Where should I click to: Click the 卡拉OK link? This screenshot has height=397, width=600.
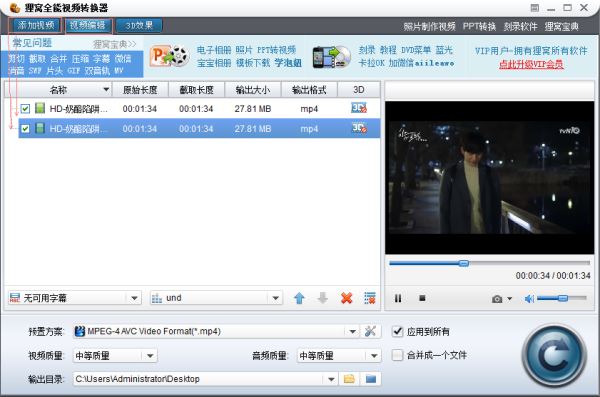(x=371, y=63)
